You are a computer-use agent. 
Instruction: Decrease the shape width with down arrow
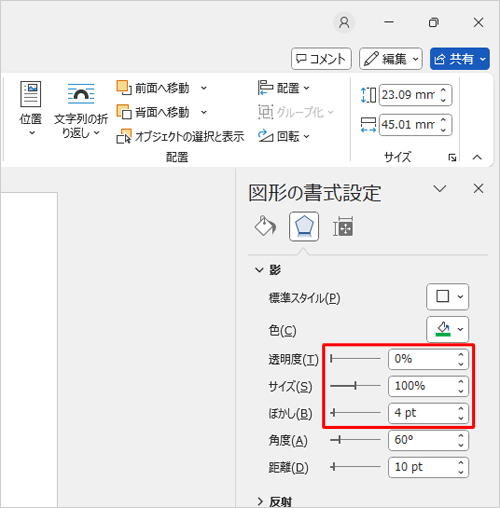pyautogui.click(x=443, y=130)
